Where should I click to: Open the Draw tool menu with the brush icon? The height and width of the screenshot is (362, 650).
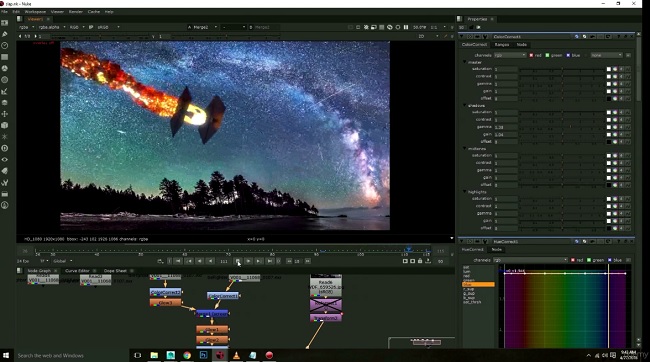(x=5, y=34)
